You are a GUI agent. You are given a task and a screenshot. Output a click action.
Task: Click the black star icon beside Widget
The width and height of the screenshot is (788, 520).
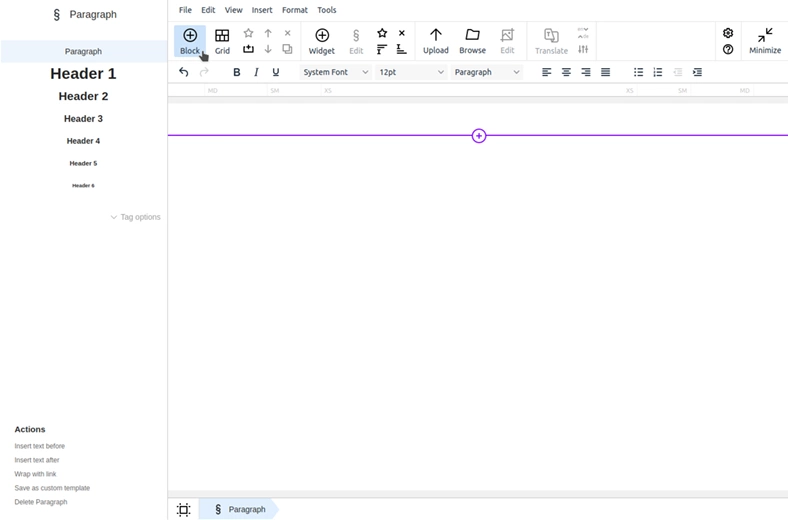382,33
